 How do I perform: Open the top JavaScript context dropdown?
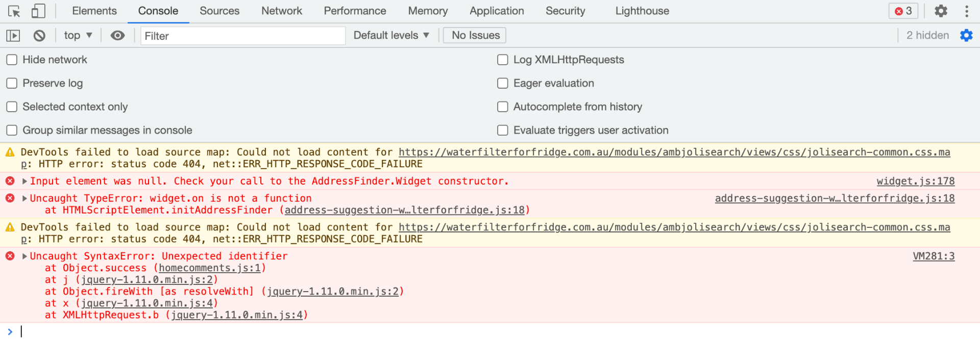[78, 36]
